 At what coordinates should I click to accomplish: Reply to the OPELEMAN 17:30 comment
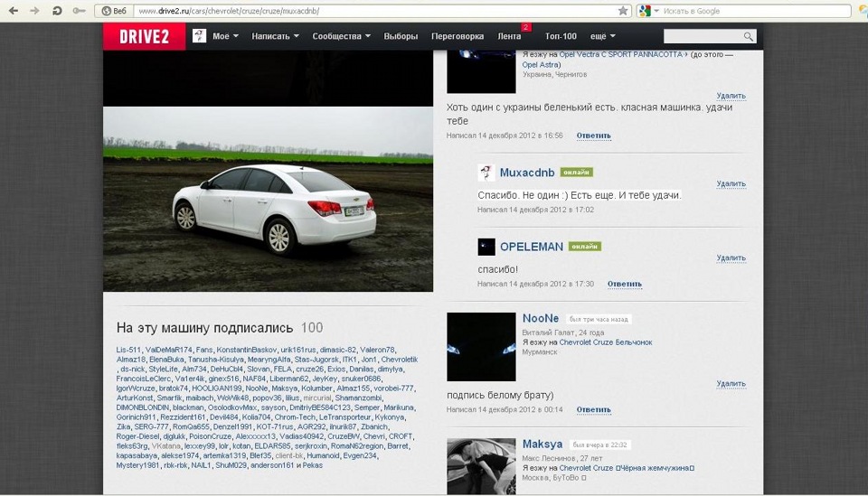(625, 284)
